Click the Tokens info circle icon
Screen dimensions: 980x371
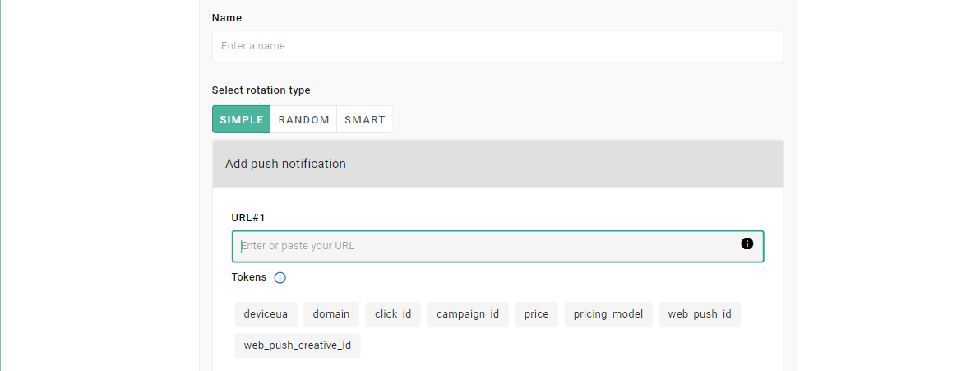(280, 278)
